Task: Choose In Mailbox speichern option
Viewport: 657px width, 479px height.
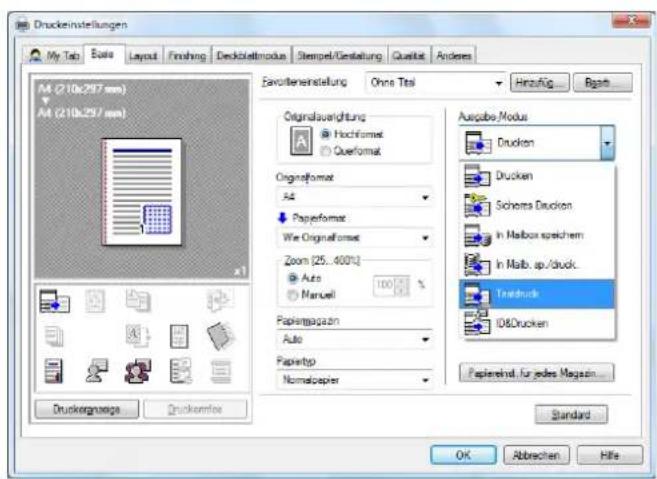Action: click(537, 235)
